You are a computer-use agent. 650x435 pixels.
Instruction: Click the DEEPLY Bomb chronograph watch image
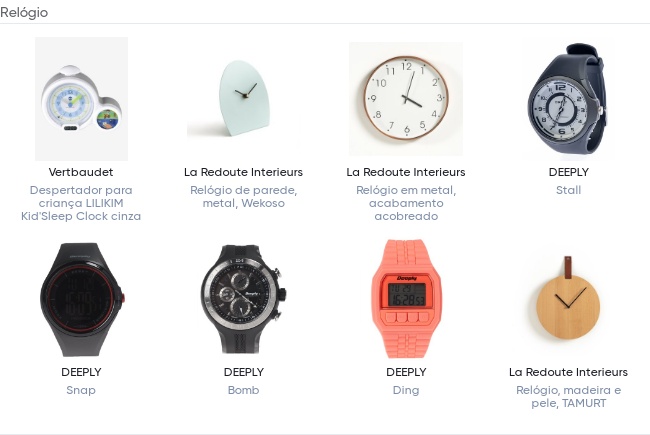pos(244,299)
